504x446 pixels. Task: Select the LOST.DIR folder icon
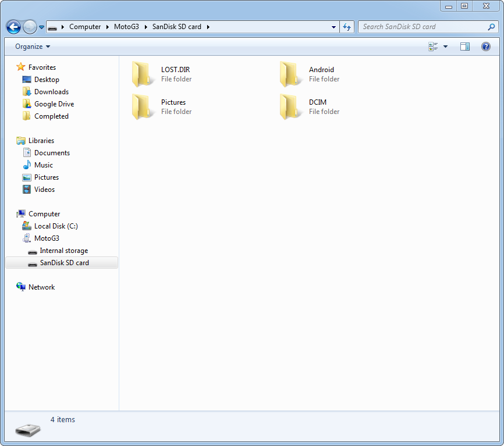[143, 74]
